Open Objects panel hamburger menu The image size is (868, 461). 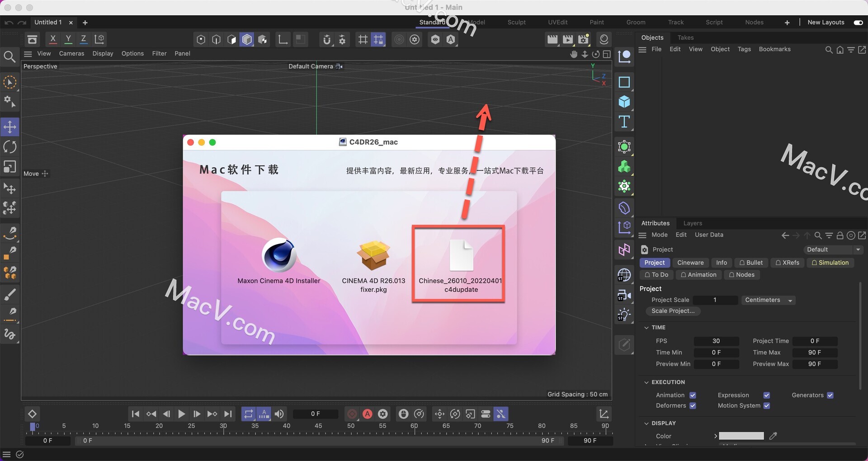coord(642,49)
